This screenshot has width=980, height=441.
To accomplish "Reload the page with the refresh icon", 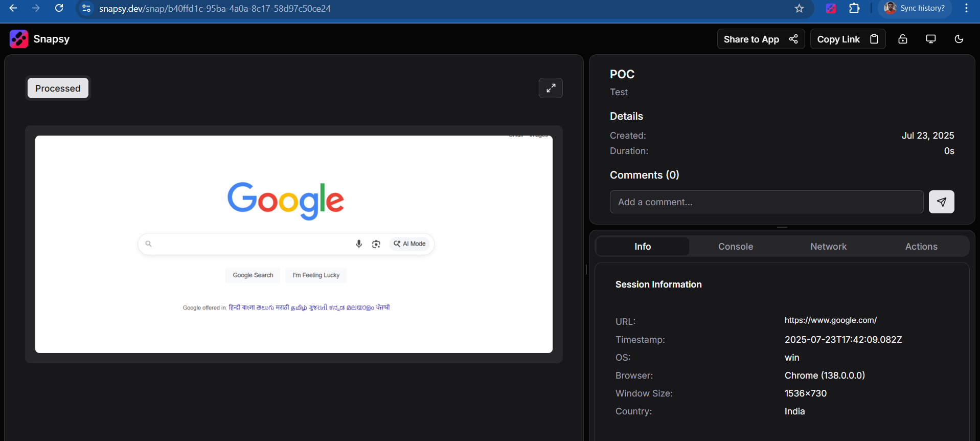I will (59, 8).
